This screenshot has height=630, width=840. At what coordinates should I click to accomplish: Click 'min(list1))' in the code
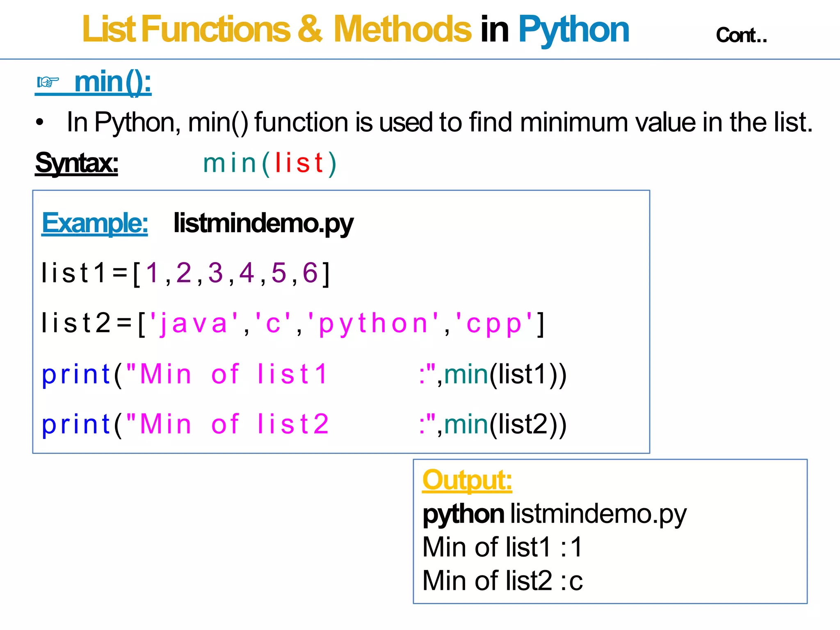(505, 374)
